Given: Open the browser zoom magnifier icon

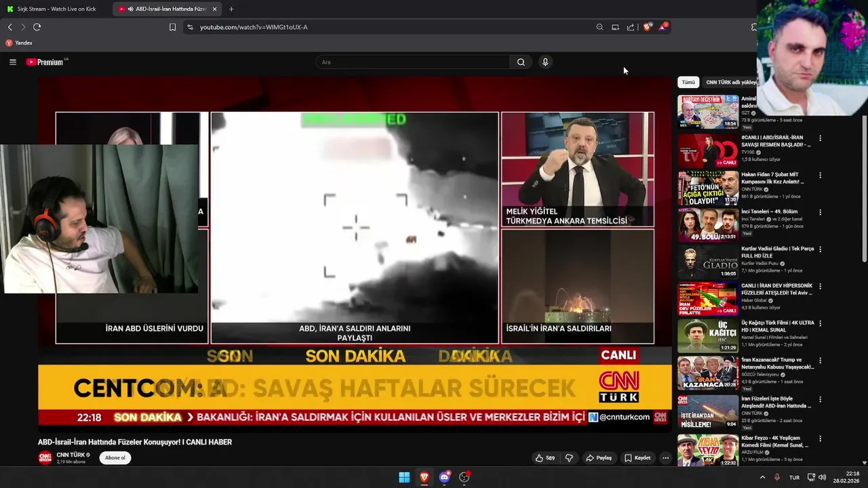Looking at the screenshot, I should 599,27.
